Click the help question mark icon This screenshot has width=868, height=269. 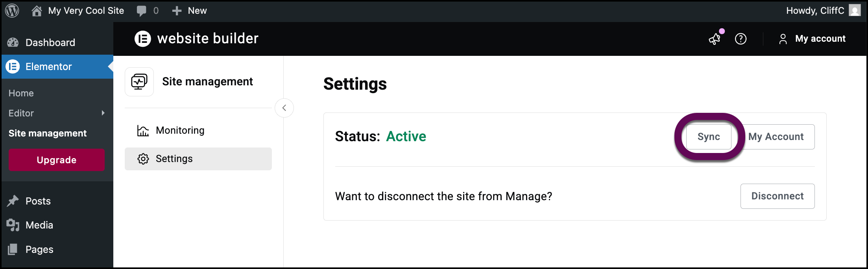tap(741, 39)
